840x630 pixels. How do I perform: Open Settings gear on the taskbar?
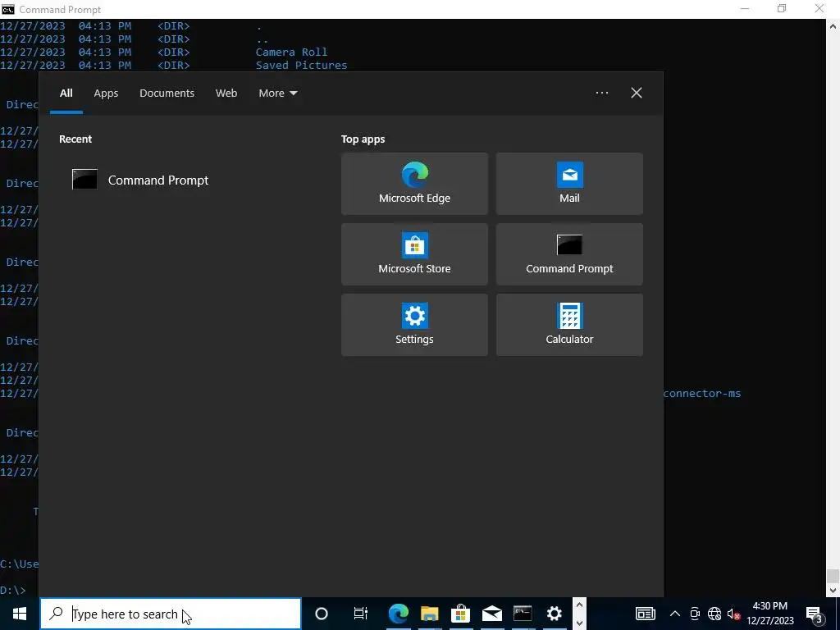coord(554,614)
